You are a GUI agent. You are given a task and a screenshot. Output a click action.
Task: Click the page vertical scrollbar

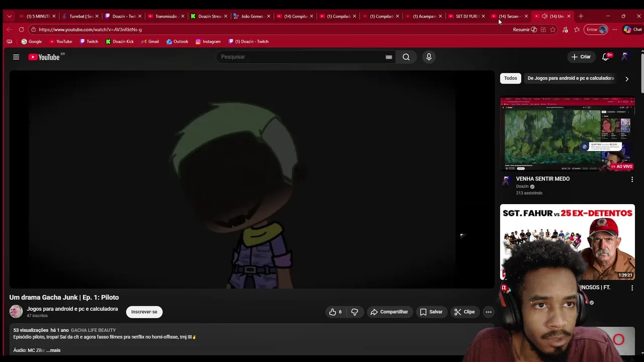642,73
